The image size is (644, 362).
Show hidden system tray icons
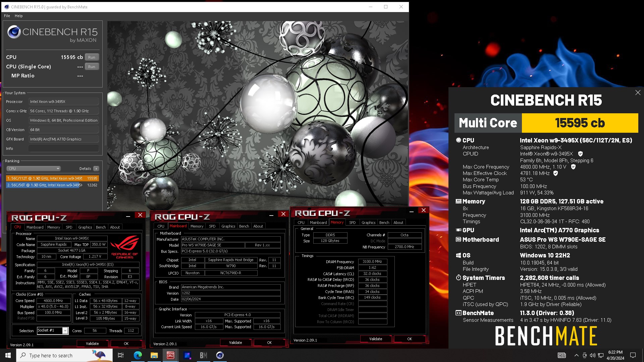pyautogui.click(x=576, y=355)
